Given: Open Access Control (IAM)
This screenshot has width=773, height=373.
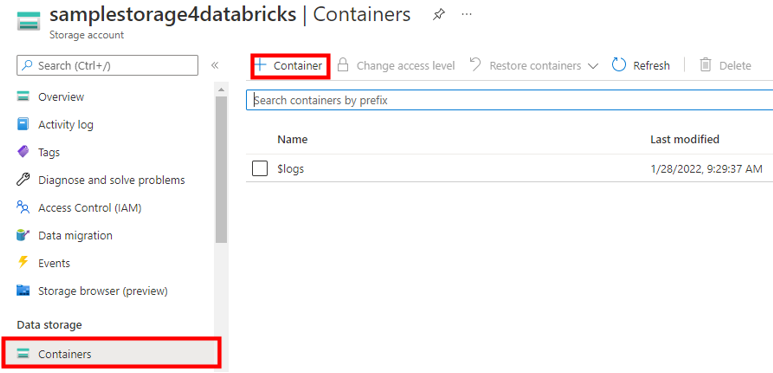Looking at the screenshot, I should tap(90, 207).
